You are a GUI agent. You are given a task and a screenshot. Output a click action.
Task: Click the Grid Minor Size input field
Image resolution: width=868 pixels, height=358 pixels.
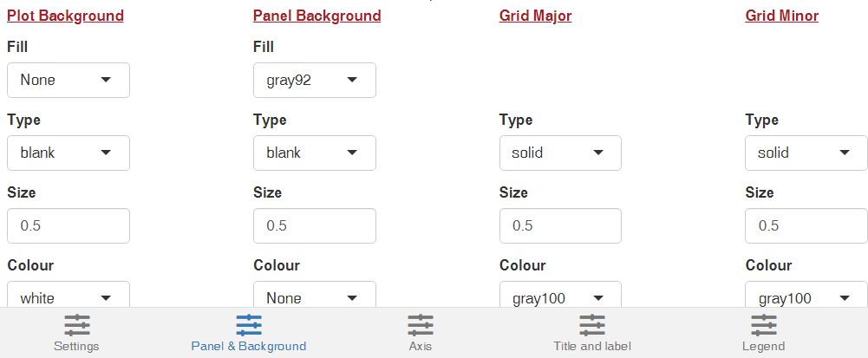(x=806, y=225)
